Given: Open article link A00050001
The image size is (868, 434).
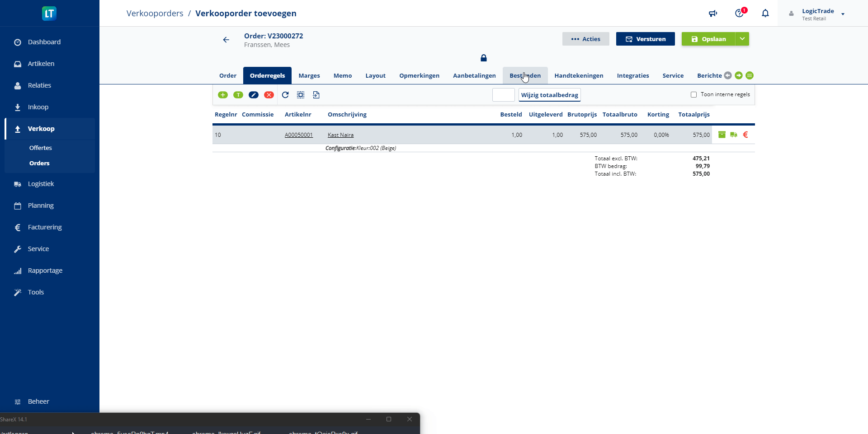Looking at the screenshot, I should click(x=299, y=135).
